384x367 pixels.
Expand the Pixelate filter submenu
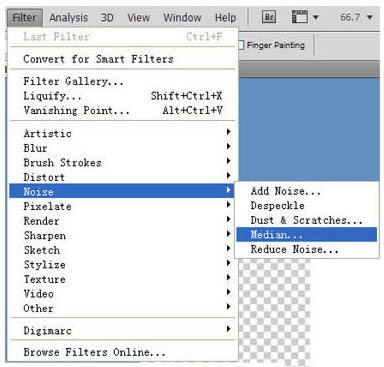123,206
